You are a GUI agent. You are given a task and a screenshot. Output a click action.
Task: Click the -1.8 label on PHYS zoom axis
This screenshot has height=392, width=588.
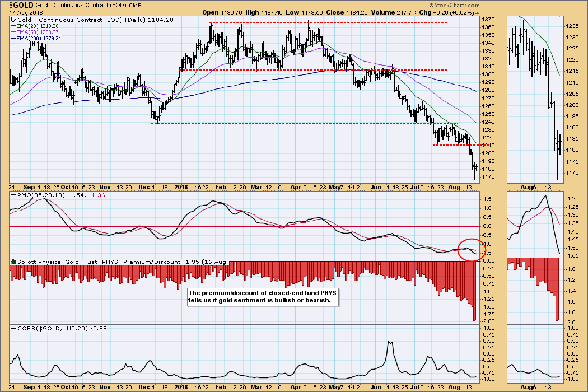point(571,312)
